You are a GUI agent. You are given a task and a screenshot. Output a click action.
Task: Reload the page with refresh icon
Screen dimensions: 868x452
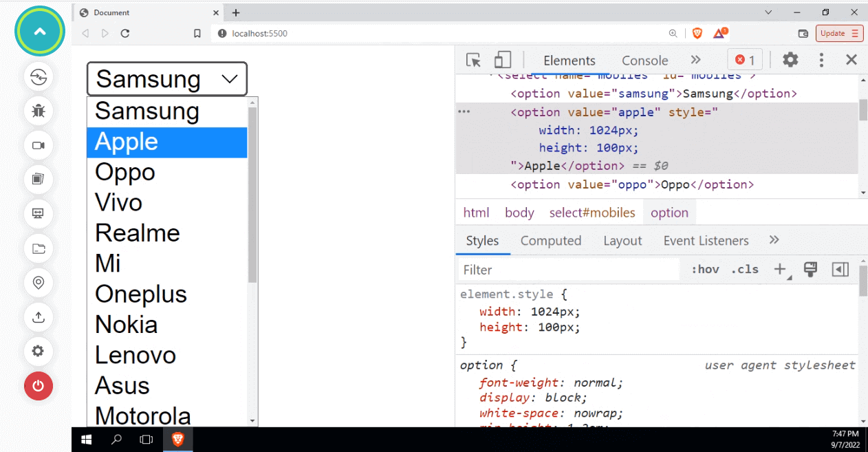click(x=125, y=33)
